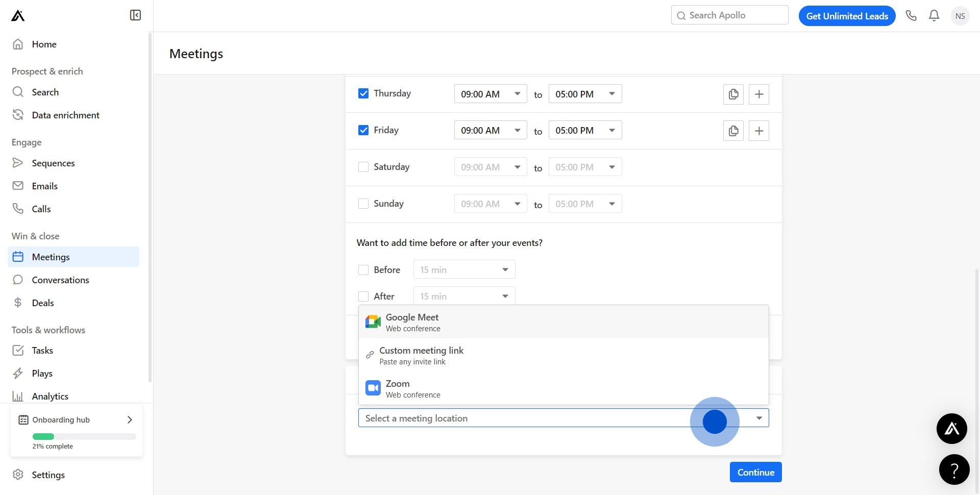Open the phone dialer icon
Image resolution: width=980 pixels, height=495 pixels.
click(911, 16)
